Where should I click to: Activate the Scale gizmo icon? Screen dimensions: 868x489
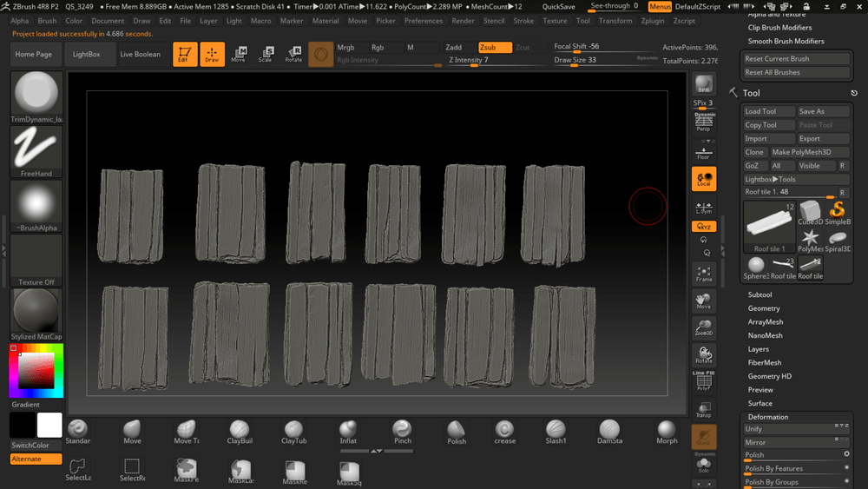tap(266, 54)
